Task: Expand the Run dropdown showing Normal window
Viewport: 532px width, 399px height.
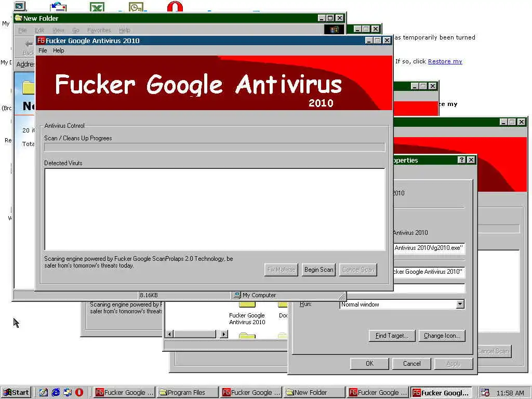Action: 460,304
